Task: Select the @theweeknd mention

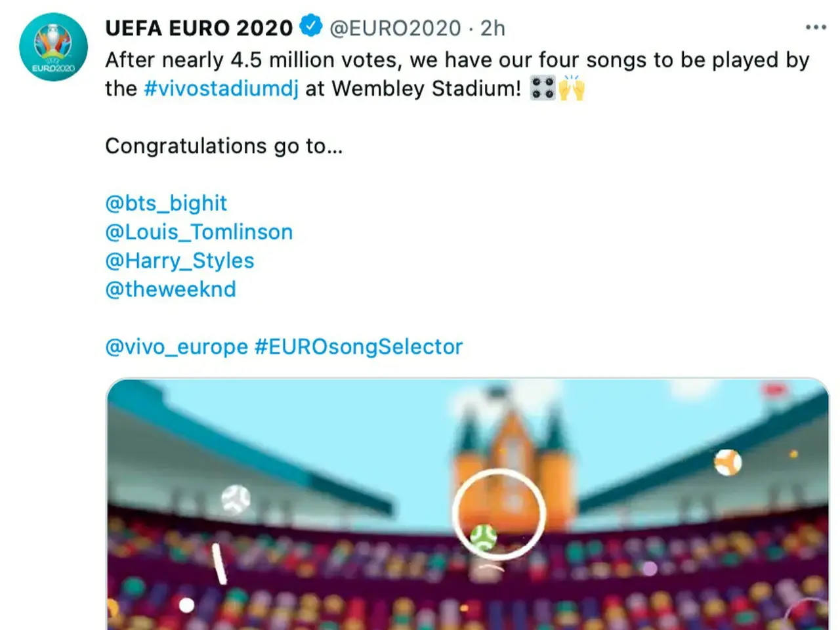Action: (170, 289)
